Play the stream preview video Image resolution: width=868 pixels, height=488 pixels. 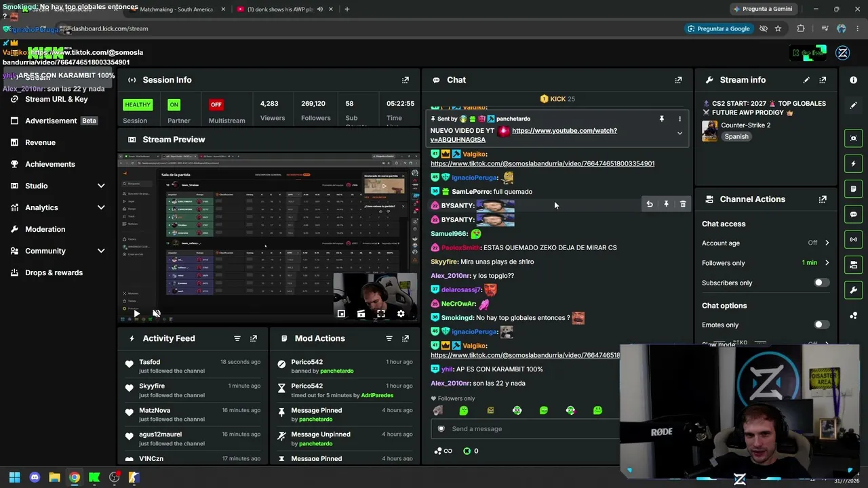pos(136,314)
